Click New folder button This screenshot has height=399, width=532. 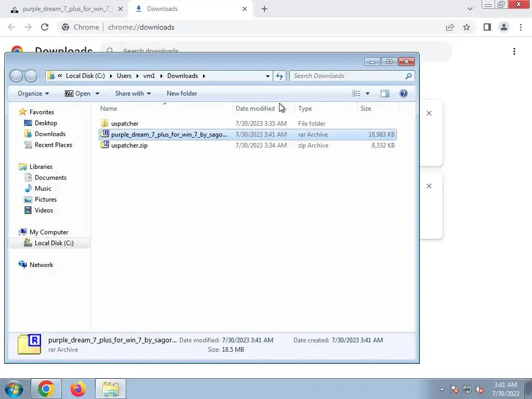pos(182,94)
